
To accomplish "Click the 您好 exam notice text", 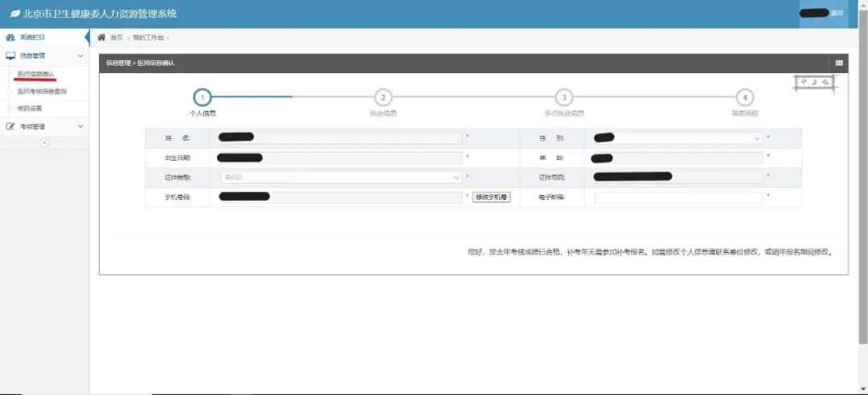I will 650,252.
